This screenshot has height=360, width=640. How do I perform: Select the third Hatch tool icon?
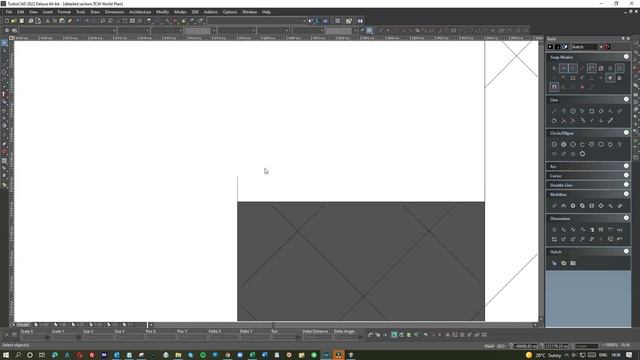coord(573,263)
